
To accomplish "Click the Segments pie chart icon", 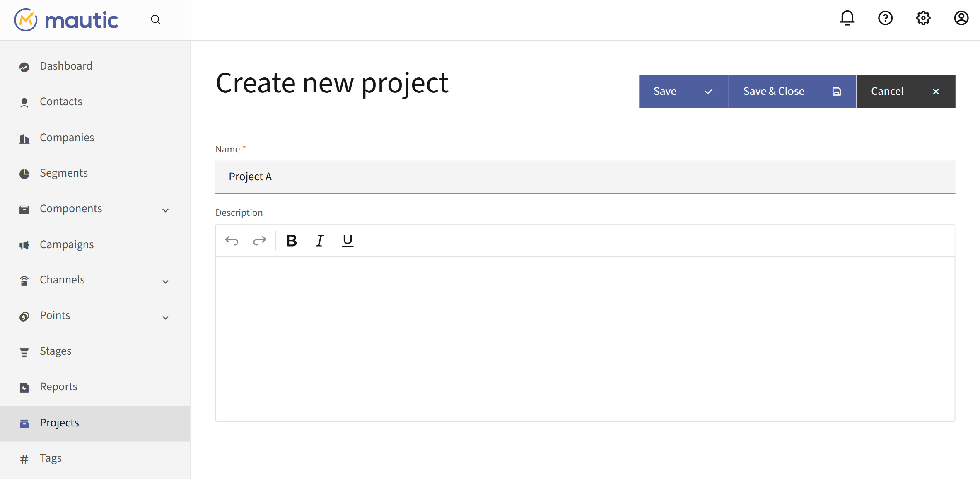I will coord(24,174).
